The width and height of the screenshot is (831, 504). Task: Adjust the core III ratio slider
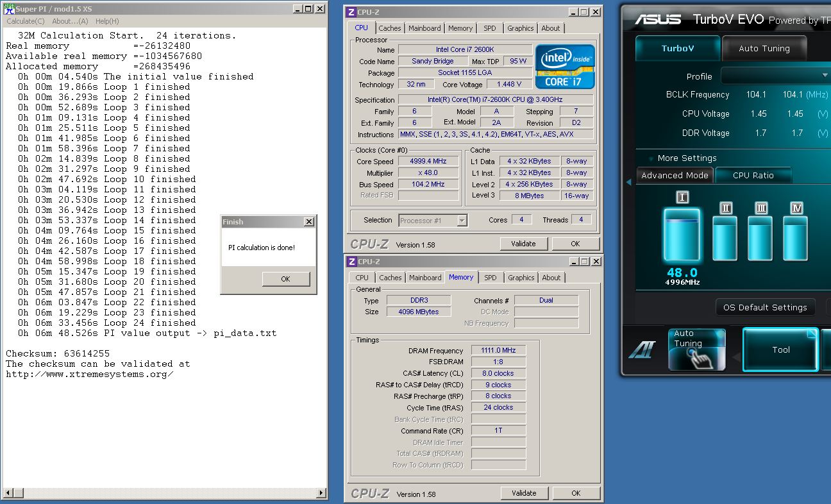760,239
